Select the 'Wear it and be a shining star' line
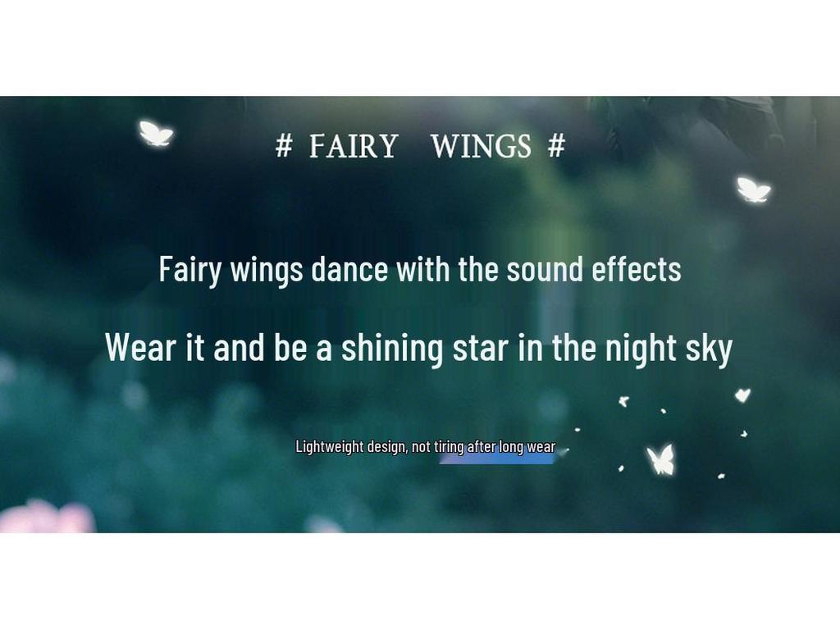Image resolution: width=840 pixels, height=630 pixels. pos(418,348)
